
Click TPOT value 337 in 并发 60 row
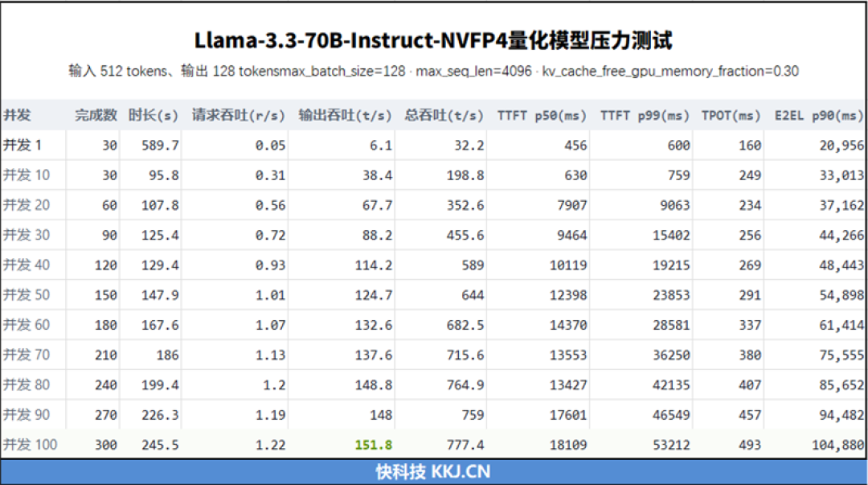(x=750, y=326)
